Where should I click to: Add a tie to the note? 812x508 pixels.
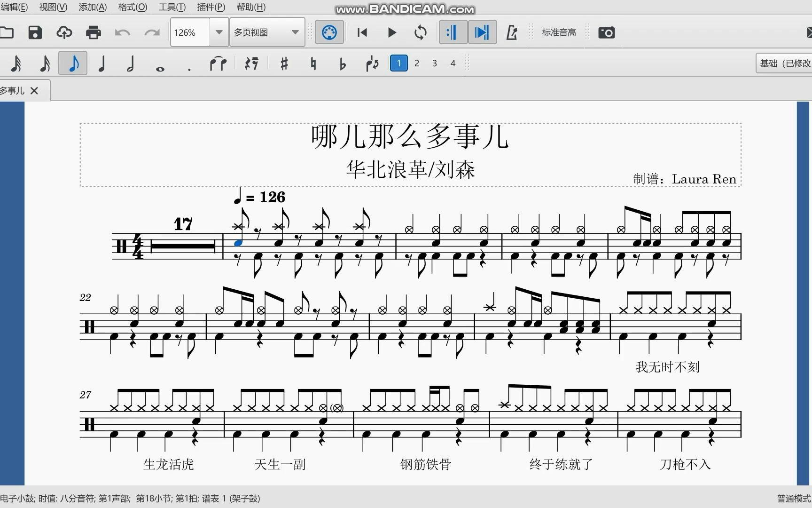tap(218, 63)
